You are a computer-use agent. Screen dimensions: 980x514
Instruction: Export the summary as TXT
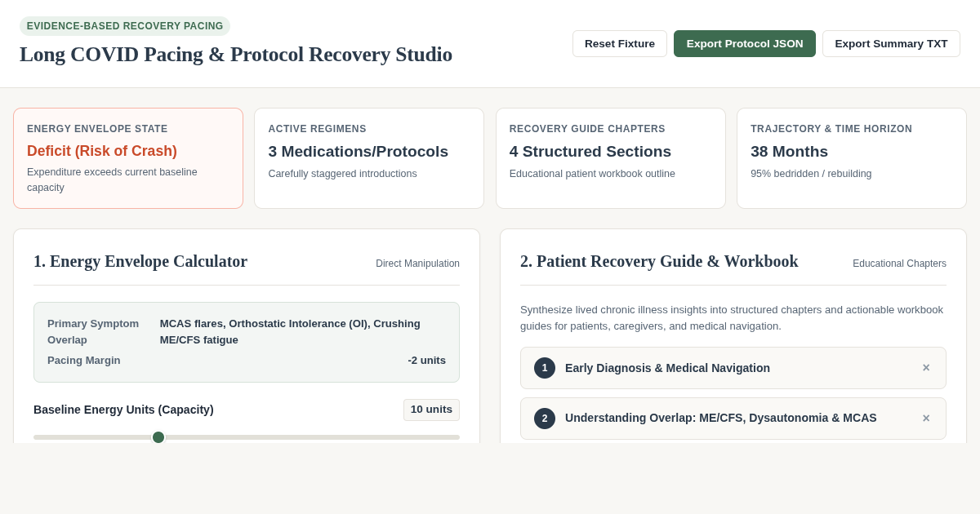[x=891, y=44]
